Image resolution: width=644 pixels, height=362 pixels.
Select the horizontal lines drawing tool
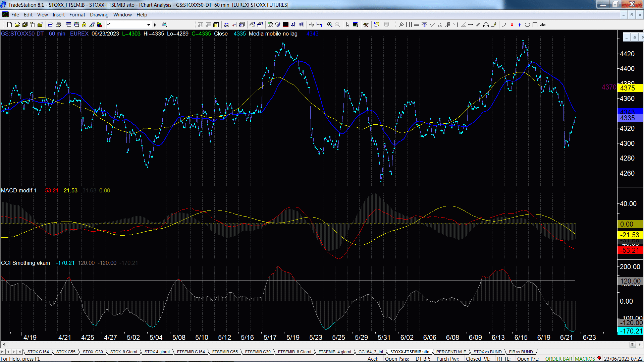tap(417, 25)
